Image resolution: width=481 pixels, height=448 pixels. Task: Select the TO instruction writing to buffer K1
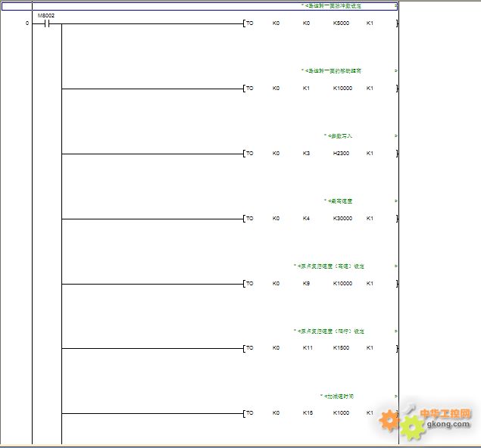(x=250, y=89)
